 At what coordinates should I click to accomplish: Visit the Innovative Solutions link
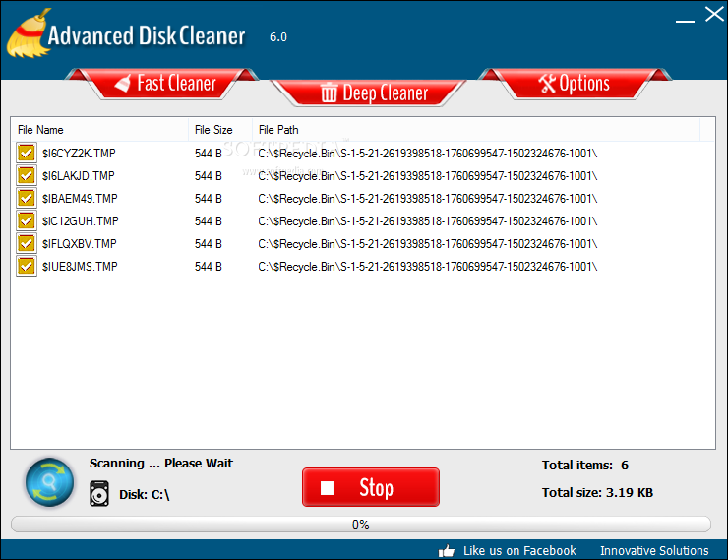tap(654, 551)
